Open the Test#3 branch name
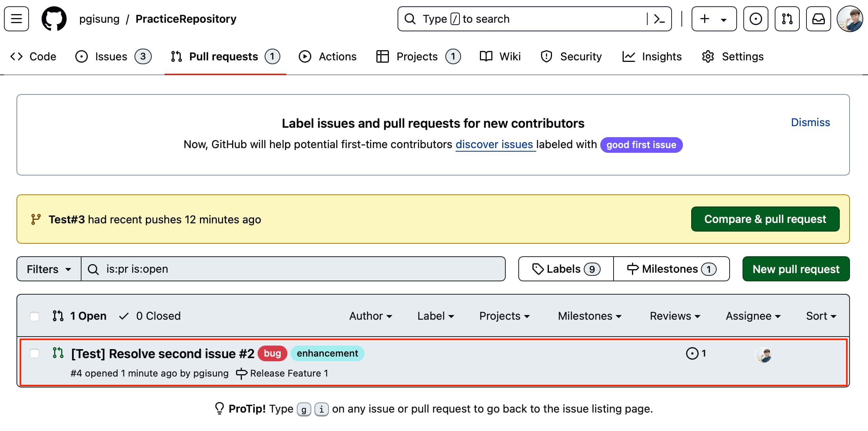 coord(67,219)
